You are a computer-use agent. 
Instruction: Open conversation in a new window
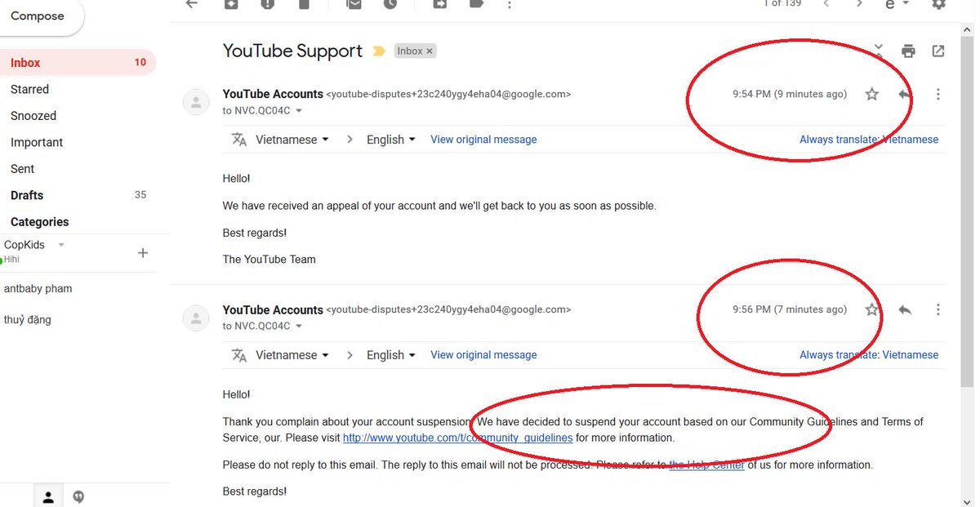(938, 51)
